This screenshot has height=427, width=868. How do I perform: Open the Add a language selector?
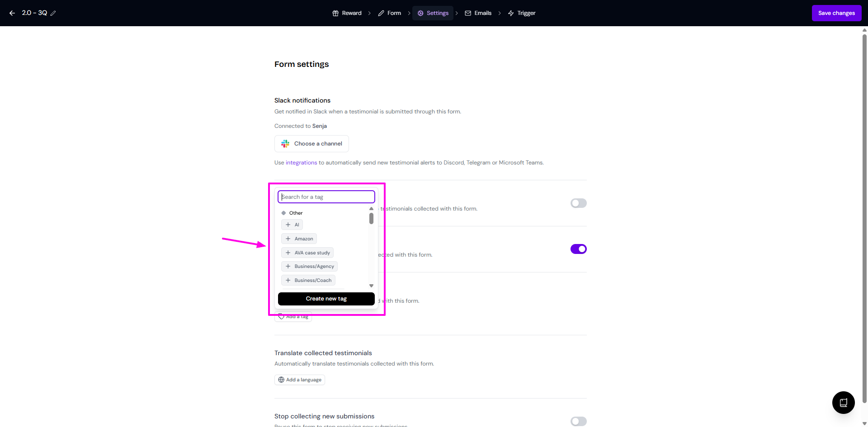pos(300,380)
